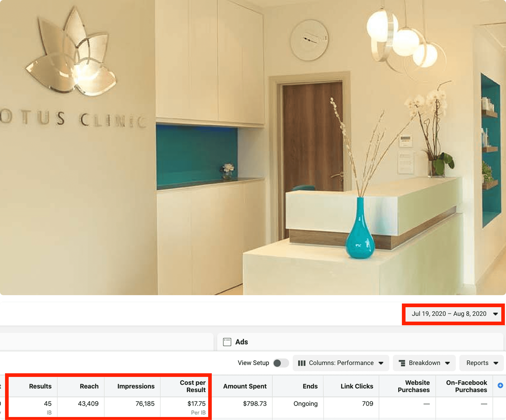Sort by Amount Spent column
This screenshot has height=420, width=506.
(x=245, y=386)
